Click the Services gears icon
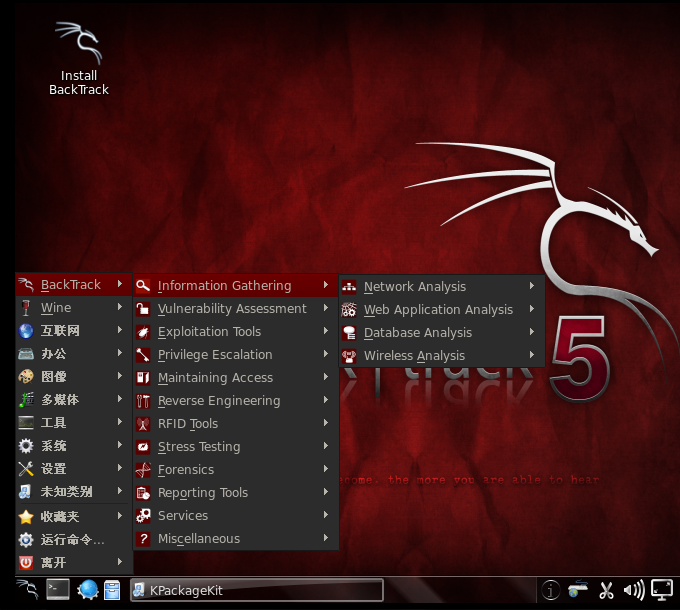The height and width of the screenshot is (610, 680). pos(143,515)
